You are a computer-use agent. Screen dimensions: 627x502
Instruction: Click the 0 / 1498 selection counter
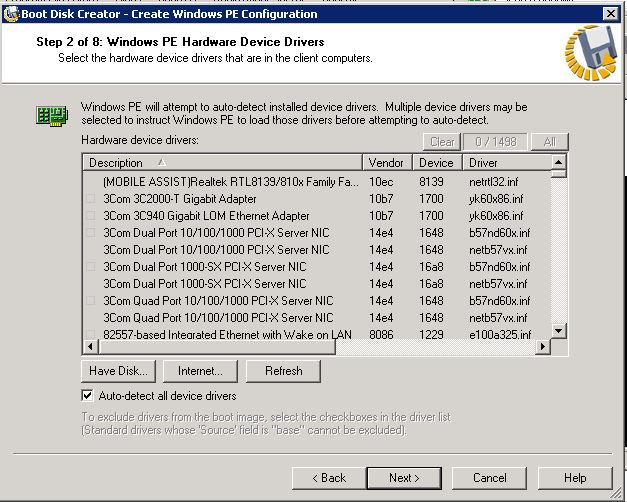coord(495,142)
